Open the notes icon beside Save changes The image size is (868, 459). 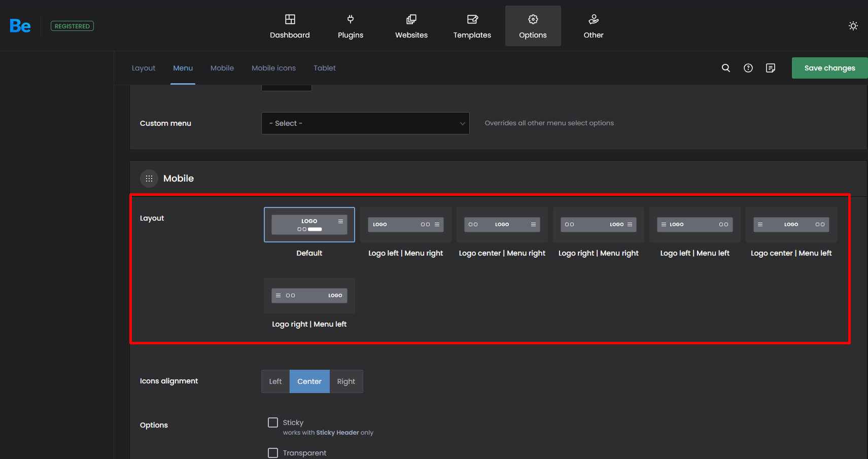click(771, 68)
